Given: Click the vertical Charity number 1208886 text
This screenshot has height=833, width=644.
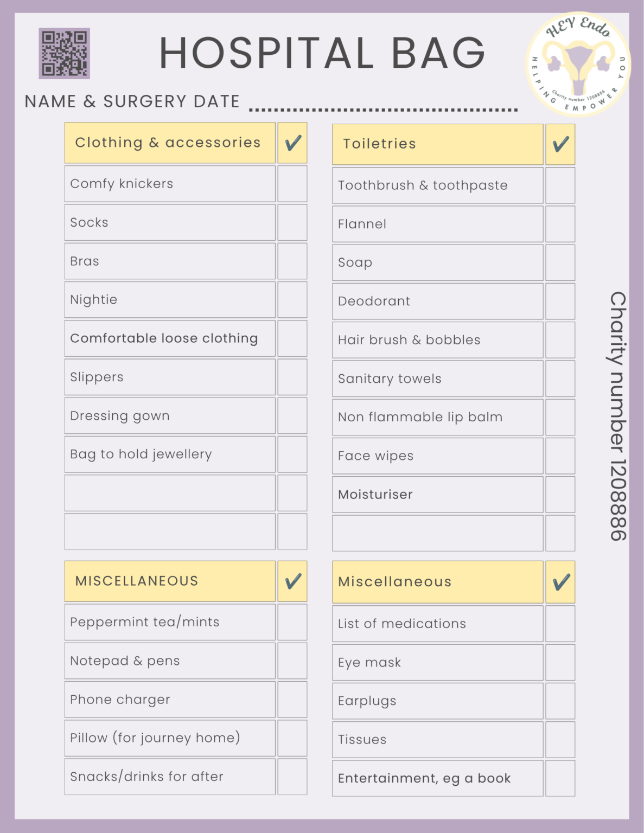Looking at the screenshot, I should click(618, 416).
